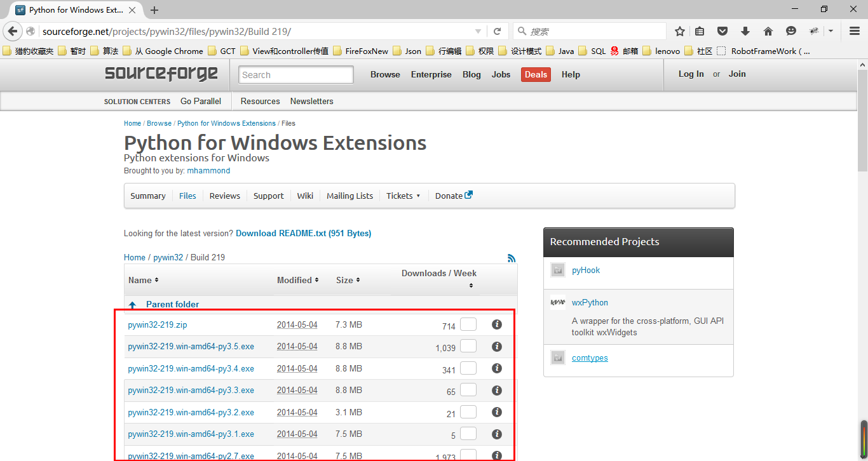868x461 pixels.
Task: Show info icon for win-amd64-py3.4.exe
Action: click(497, 368)
